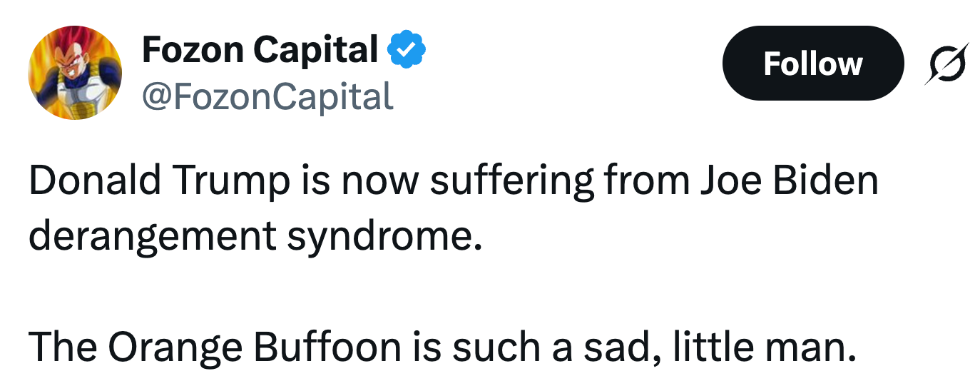Click the @FozonCapital handle
The image size is (980, 391).
(267, 96)
